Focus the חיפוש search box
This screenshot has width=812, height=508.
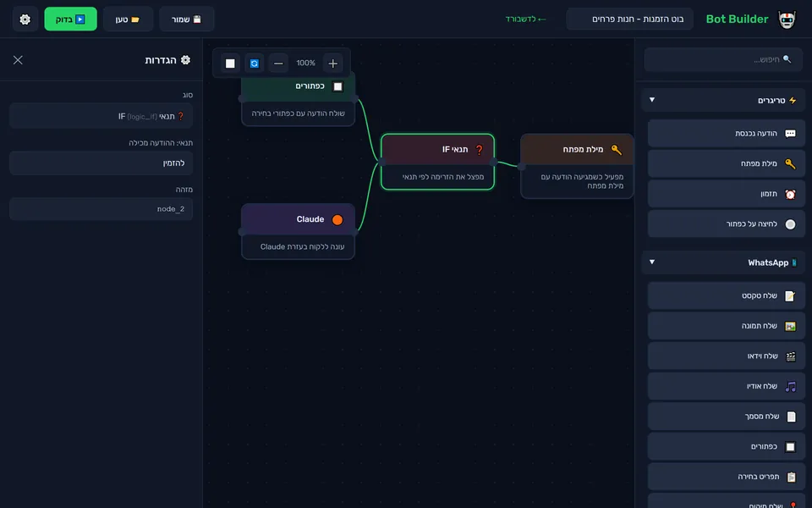(x=723, y=59)
